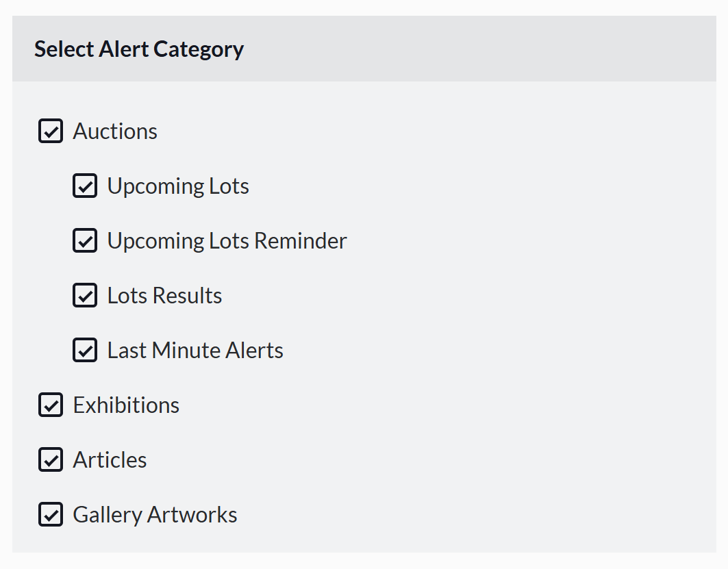Uncheck the Upcoming Lots checkbox

tap(85, 186)
